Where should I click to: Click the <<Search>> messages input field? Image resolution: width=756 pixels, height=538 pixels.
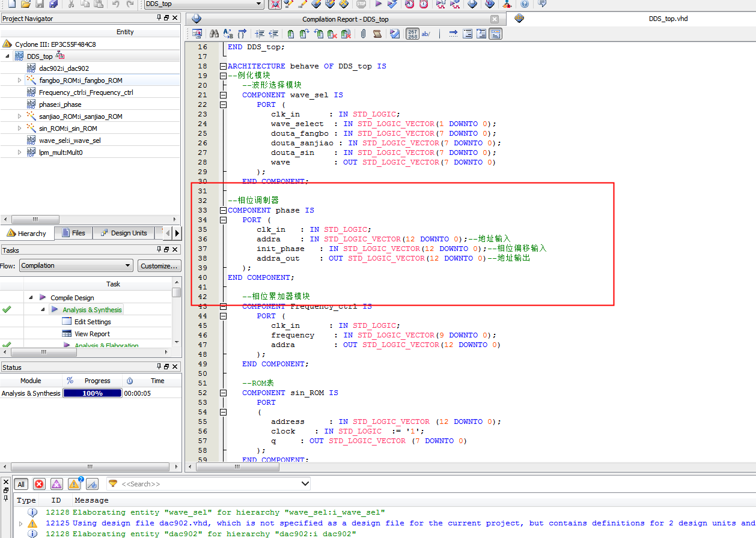point(209,484)
